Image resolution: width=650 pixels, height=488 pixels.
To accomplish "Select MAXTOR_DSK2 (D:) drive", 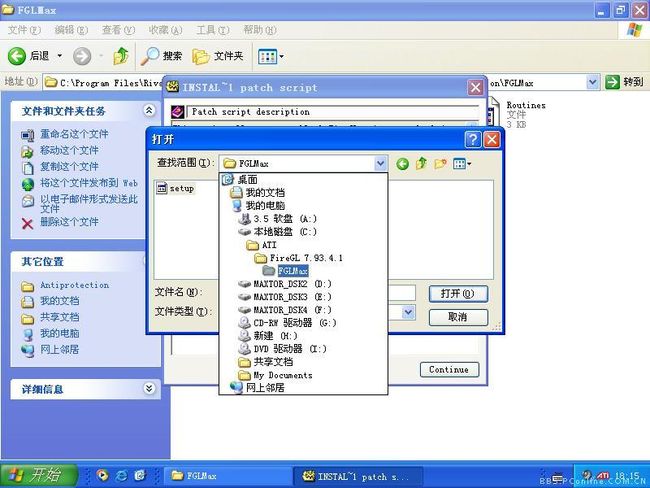I will (292, 284).
